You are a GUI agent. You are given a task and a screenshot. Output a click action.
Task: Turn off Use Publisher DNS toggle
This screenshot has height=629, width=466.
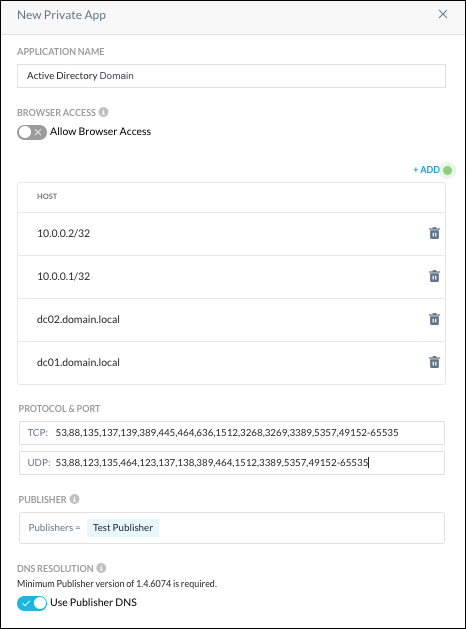pyautogui.click(x=32, y=603)
